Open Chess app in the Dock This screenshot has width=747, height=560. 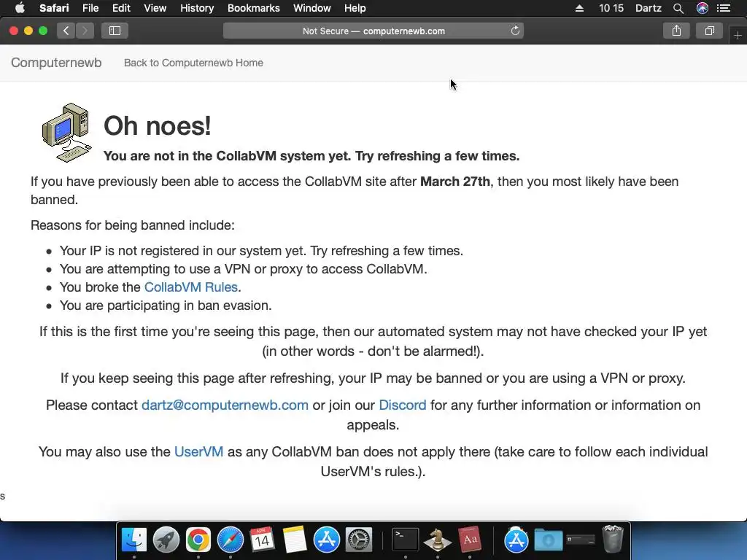(438, 540)
